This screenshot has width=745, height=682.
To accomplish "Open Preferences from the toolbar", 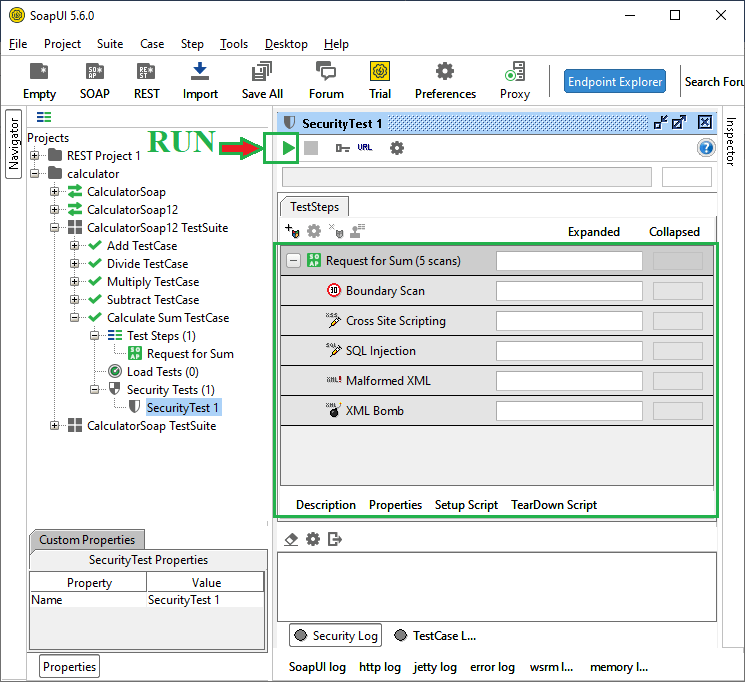I will coord(445,81).
